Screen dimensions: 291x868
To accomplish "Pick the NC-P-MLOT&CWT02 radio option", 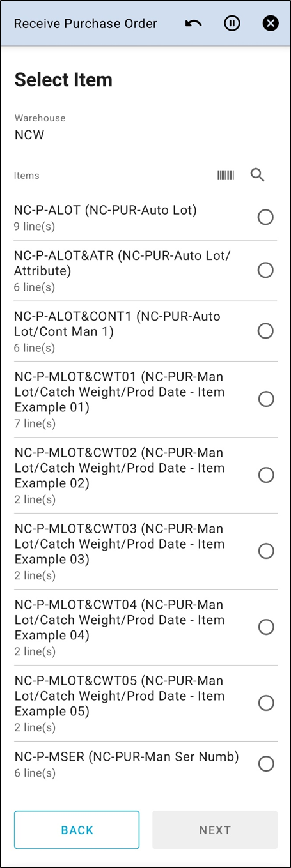I will tap(265, 475).
